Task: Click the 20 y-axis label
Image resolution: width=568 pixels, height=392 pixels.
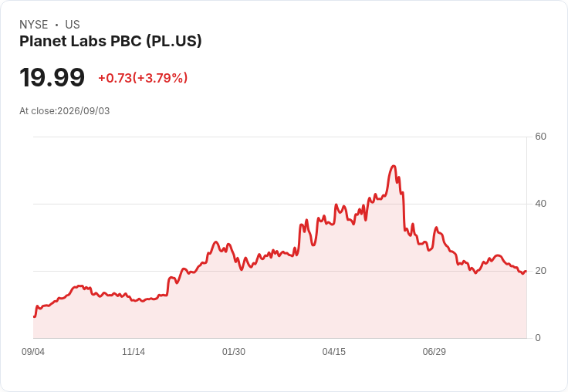Action: tap(540, 271)
